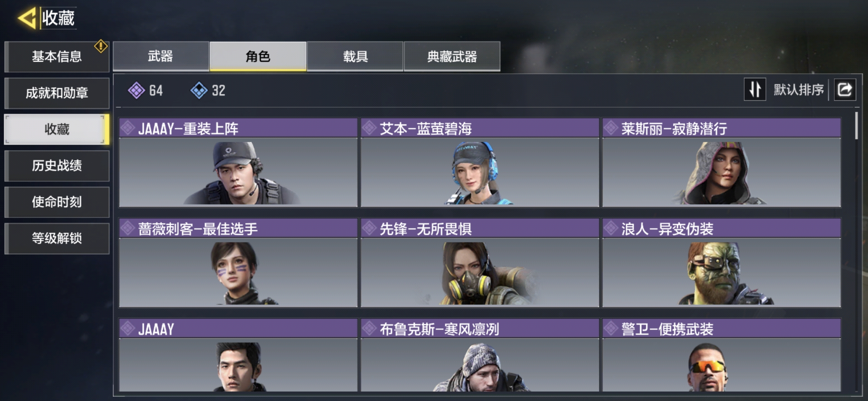Select the 先锋-无所畏惧 character portrait
The height and width of the screenshot is (401, 868).
480,273
